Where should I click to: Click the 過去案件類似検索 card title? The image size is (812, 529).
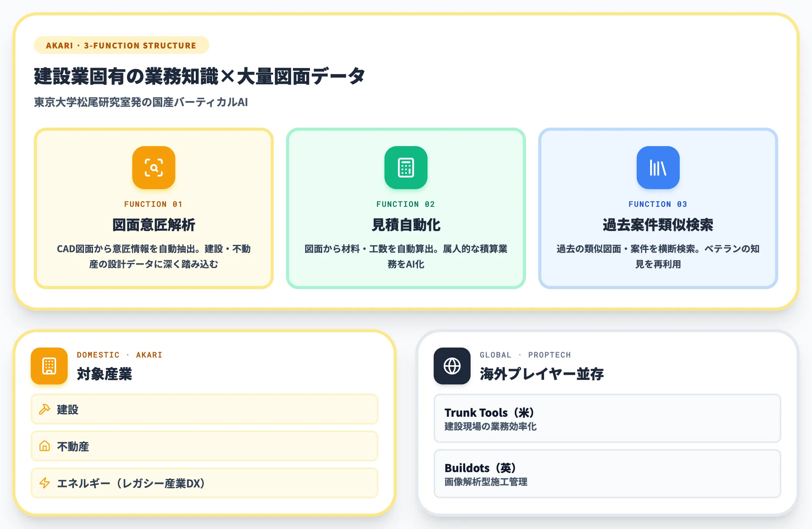point(658,225)
